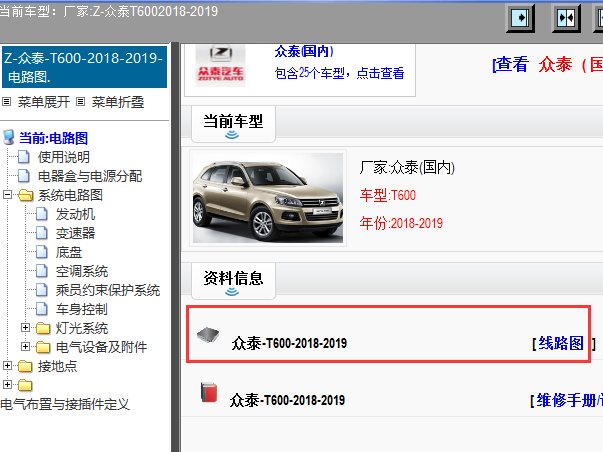This screenshot has height=452, width=603.
Task: Click the Zotye T600 car photo
Action: coord(268,198)
